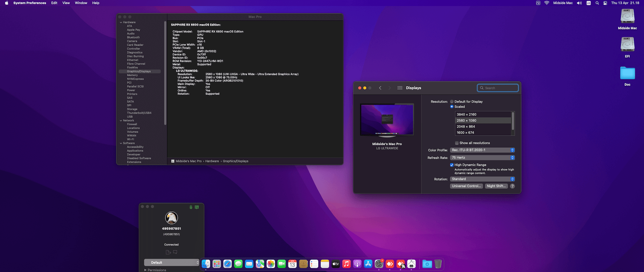Open Launchpad from the Dock
Image resolution: width=644 pixels, height=272 pixels.
pyautogui.click(x=217, y=264)
